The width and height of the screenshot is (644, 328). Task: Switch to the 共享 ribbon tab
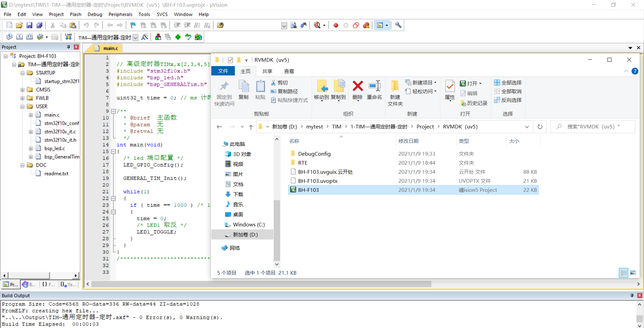tap(267, 71)
